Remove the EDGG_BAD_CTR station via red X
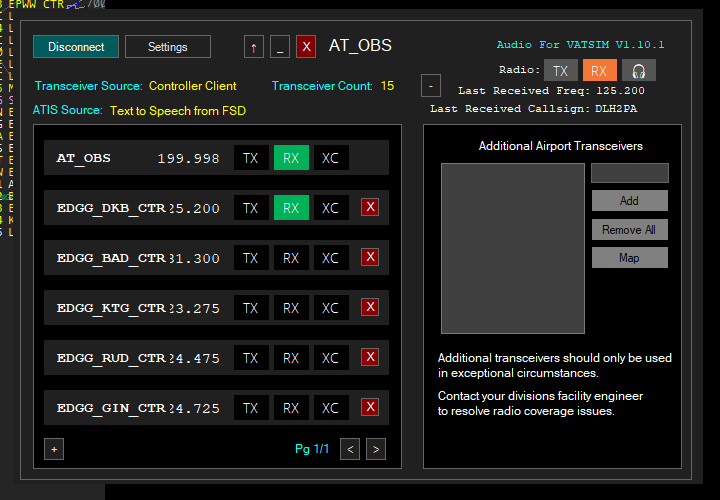This screenshot has height=500, width=720. tap(370, 257)
